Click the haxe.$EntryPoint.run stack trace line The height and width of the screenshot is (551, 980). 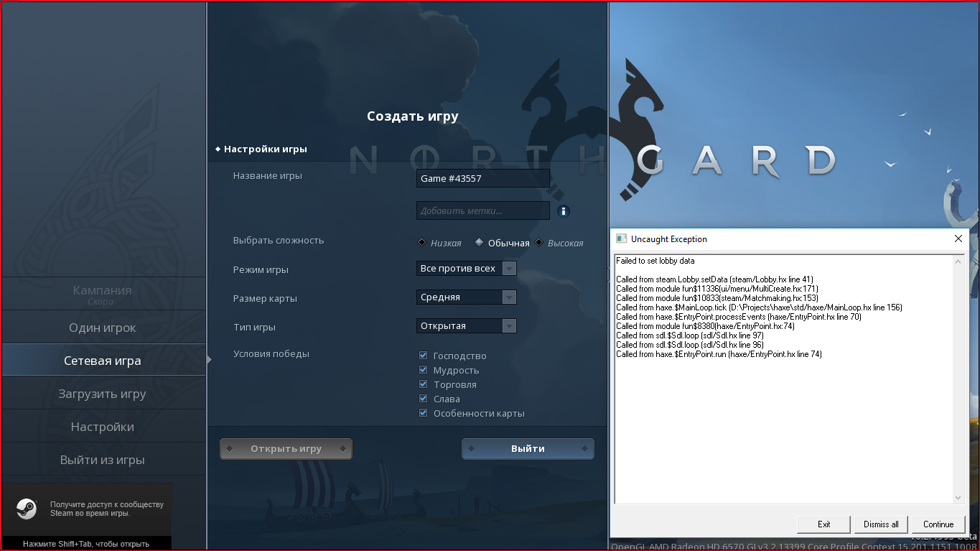coord(719,354)
